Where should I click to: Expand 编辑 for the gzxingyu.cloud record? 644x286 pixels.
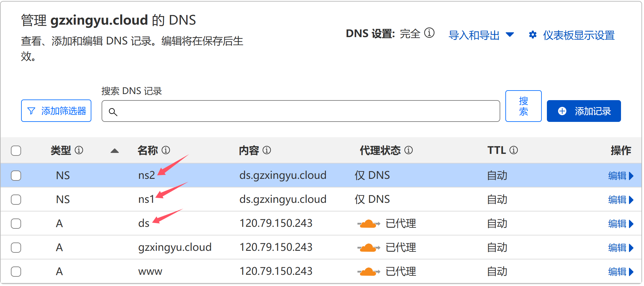coord(621,248)
